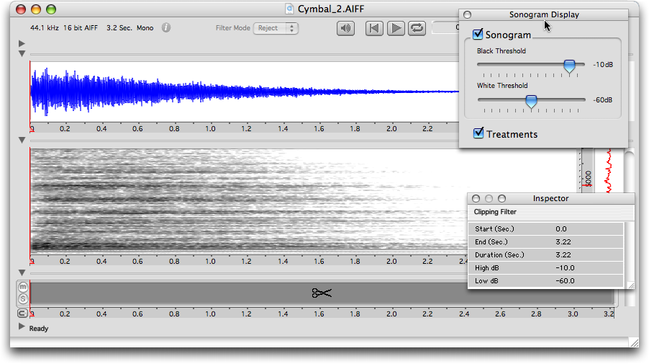Click the scissors Clipping Filter icon

click(x=322, y=293)
